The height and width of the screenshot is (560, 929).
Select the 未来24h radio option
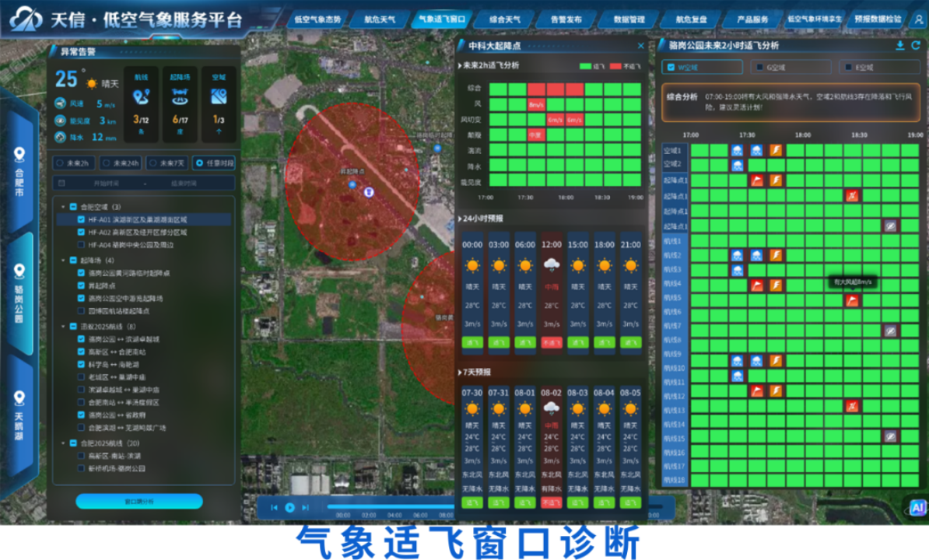point(107,163)
